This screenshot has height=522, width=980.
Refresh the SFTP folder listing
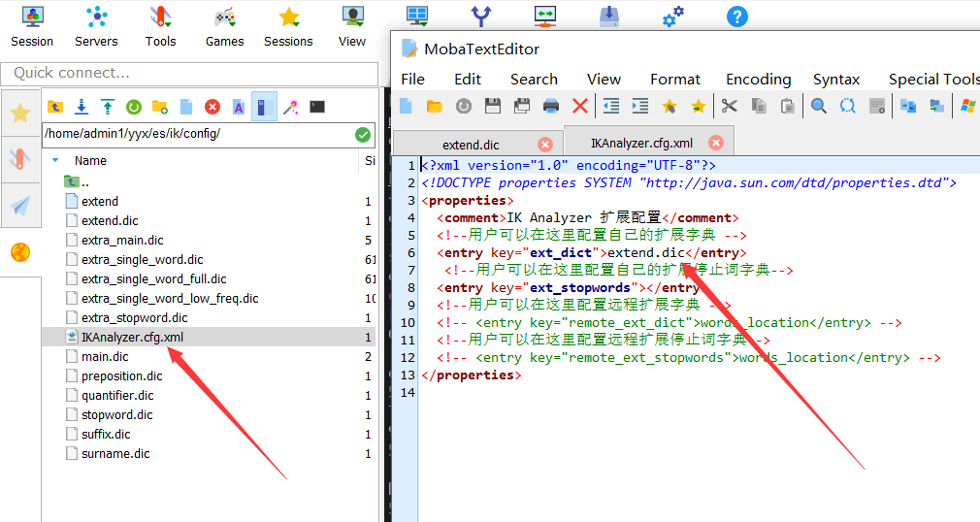(x=134, y=107)
